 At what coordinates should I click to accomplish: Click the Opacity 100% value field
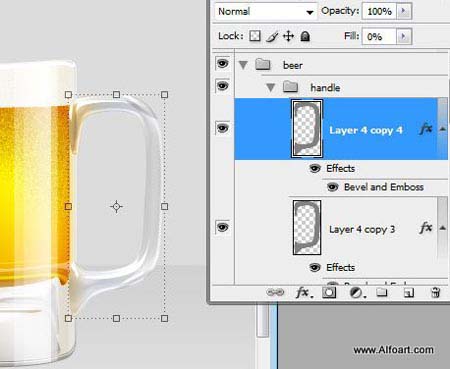pyautogui.click(x=379, y=11)
